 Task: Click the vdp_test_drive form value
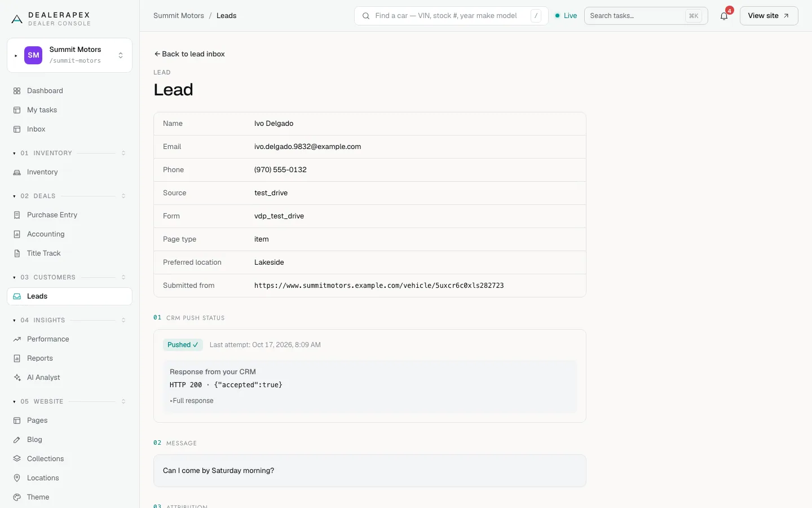279,216
